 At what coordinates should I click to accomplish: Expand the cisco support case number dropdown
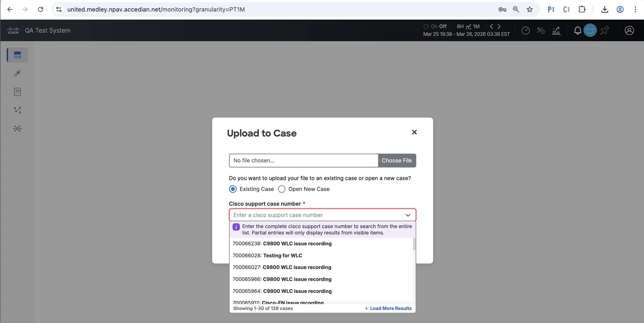pos(408,215)
